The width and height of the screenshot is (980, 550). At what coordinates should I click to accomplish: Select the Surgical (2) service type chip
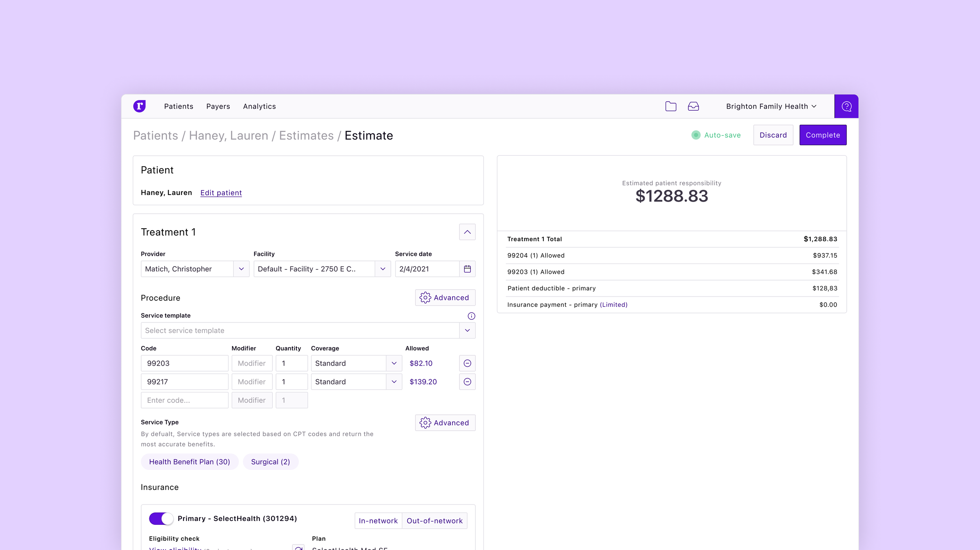click(270, 462)
